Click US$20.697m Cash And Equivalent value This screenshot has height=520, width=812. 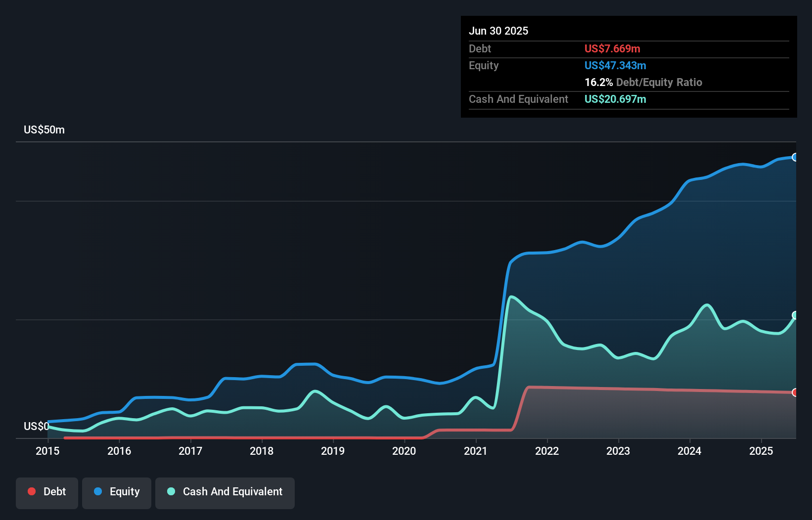point(615,99)
